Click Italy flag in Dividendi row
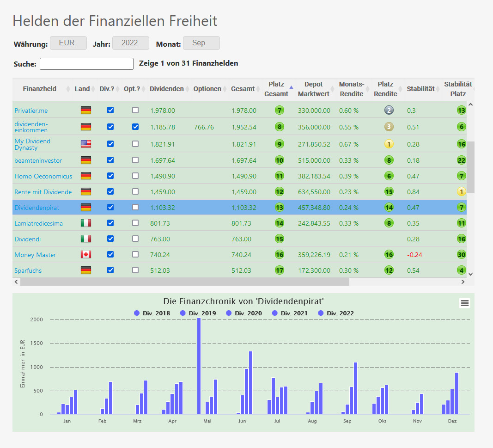This screenshot has width=493, height=448. pyautogui.click(x=86, y=239)
